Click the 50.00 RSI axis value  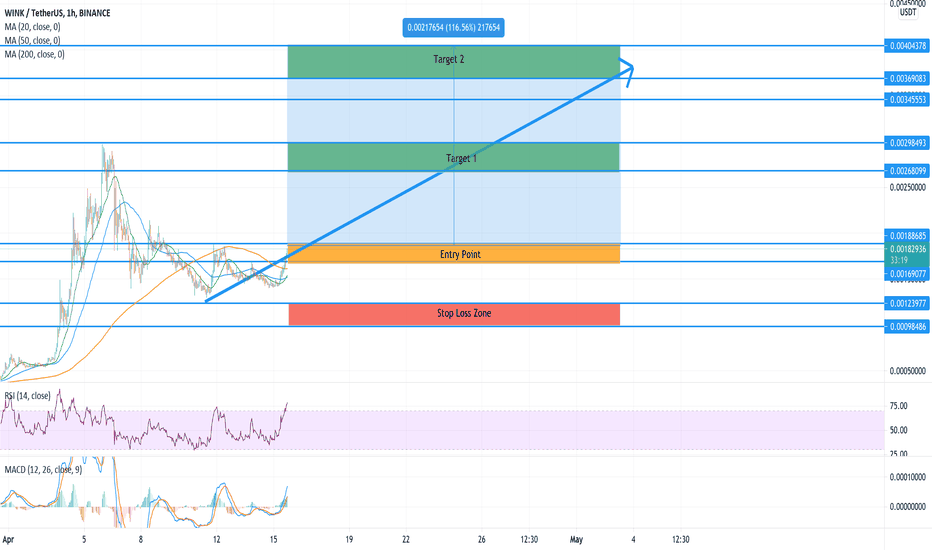(x=898, y=430)
